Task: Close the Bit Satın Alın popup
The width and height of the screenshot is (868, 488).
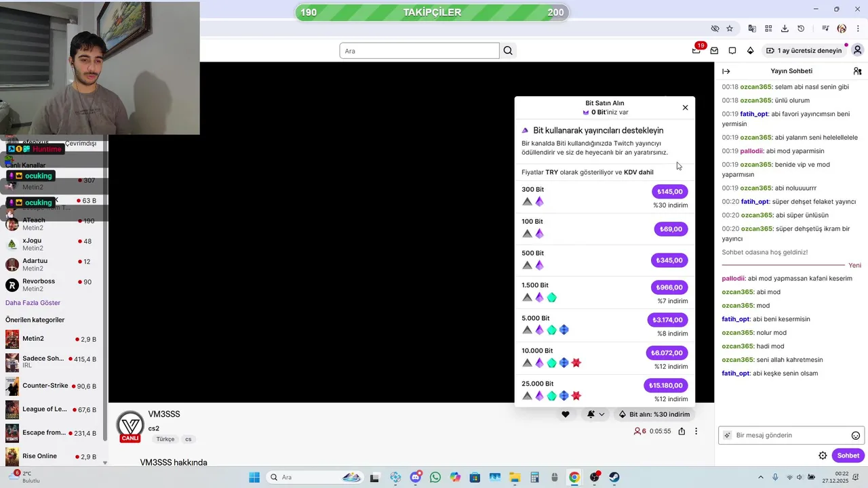Action: [x=685, y=108]
